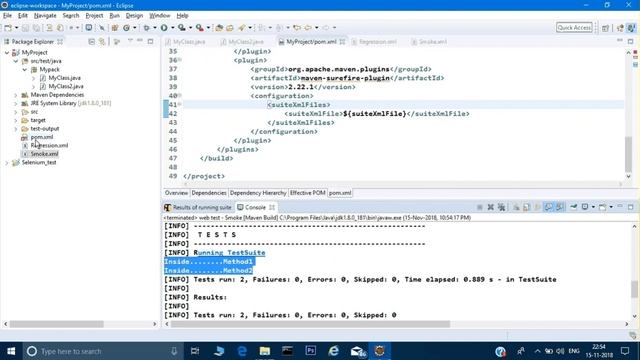Expand the JRE System Library node
The image size is (640, 360).
(16, 103)
